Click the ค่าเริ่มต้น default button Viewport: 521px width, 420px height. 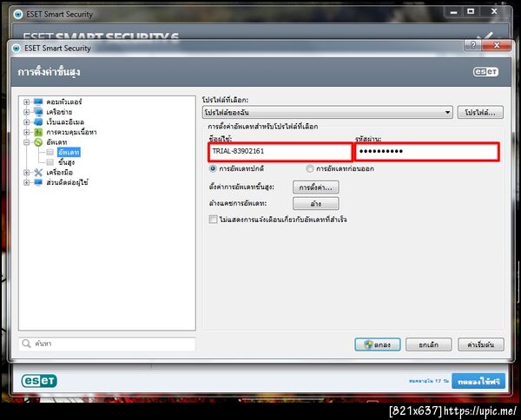click(481, 345)
